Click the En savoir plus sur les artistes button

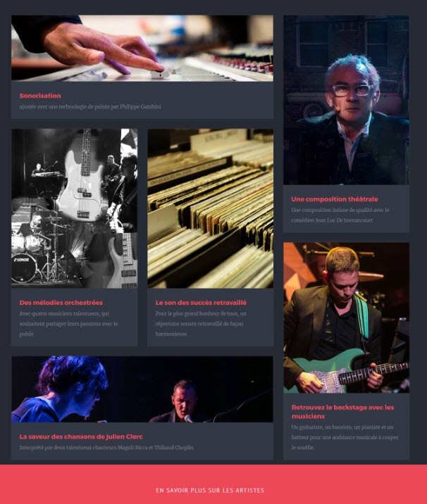[x=210, y=490]
